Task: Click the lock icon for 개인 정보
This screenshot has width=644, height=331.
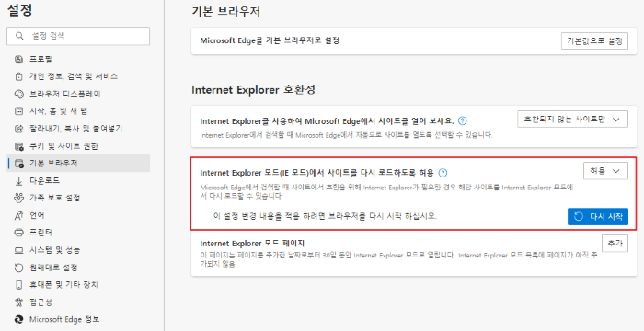Action: tap(19, 76)
